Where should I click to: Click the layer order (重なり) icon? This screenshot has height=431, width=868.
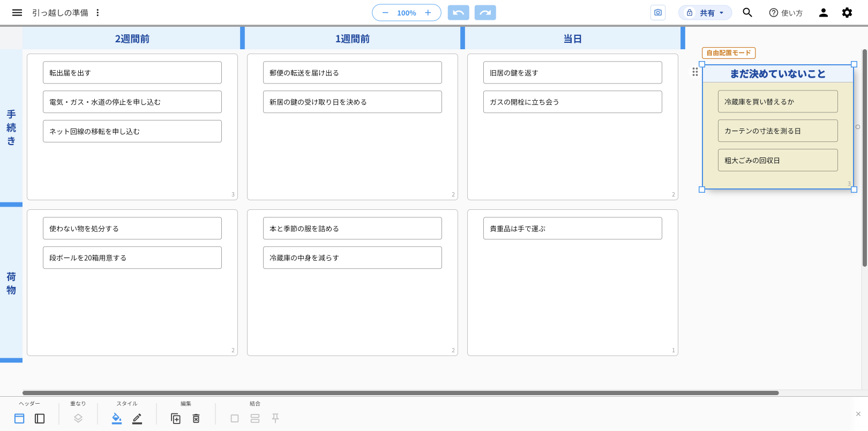click(78, 418)
